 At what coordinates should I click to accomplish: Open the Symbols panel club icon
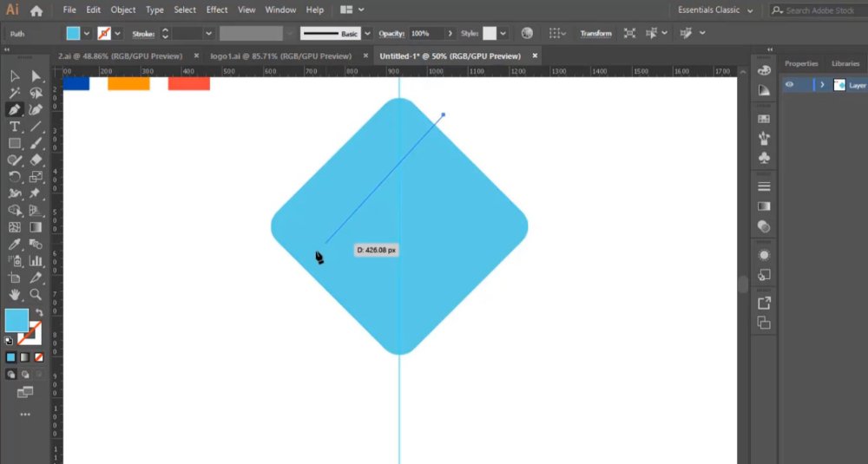pyautogui.click(x=764, y=158)
